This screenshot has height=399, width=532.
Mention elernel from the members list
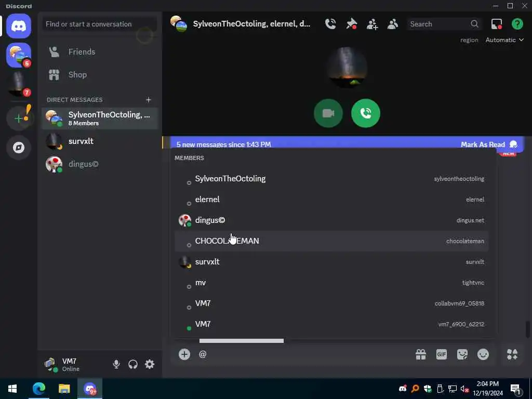[331, 199]
